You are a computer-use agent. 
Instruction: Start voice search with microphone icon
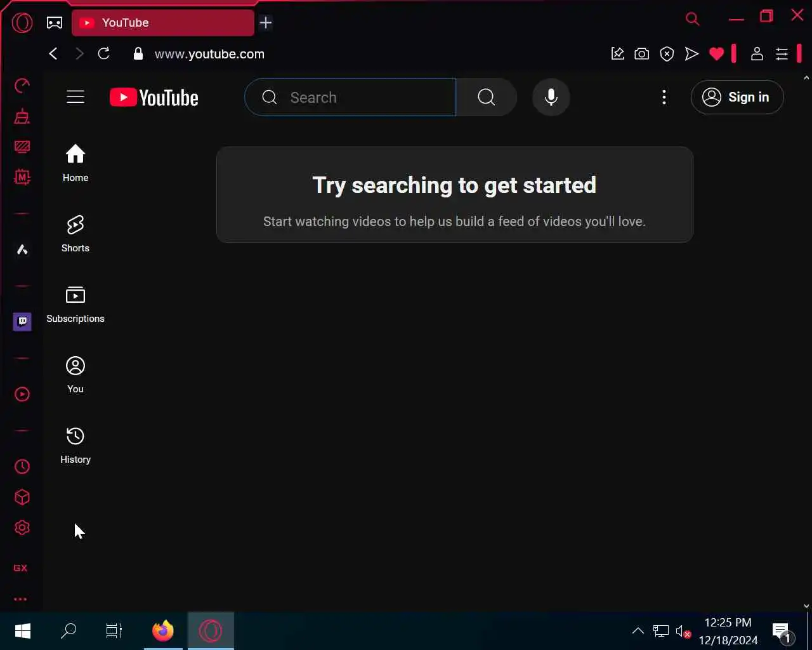coord(551,97)
